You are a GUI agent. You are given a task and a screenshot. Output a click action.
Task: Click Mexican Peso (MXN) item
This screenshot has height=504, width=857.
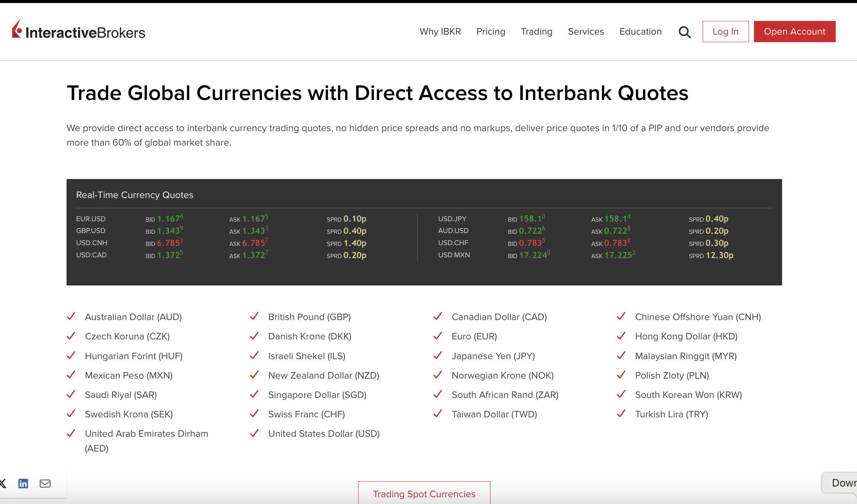coord(129,376)
